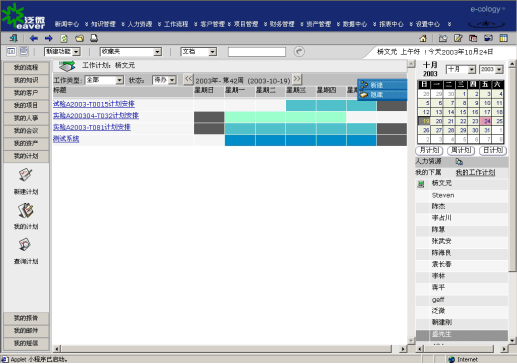517x364 pixels.
Task: Click the blue forward arrow in the toolbar
Action: point(49,38)
